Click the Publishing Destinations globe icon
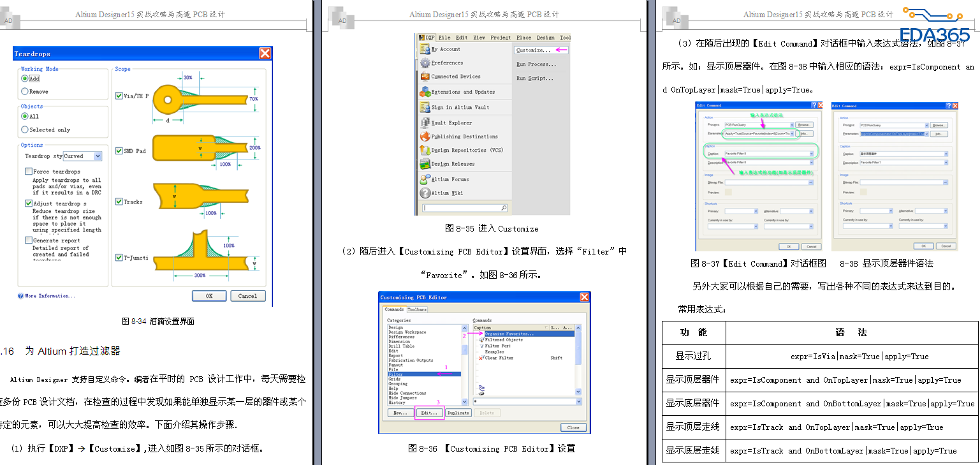The image size is (980, 465). pos(425,137)
